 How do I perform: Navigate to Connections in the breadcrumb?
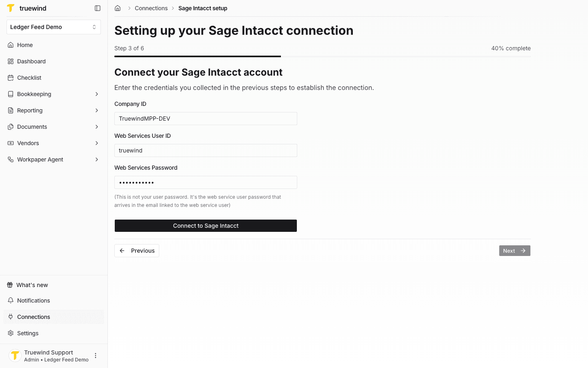[151, 8]
